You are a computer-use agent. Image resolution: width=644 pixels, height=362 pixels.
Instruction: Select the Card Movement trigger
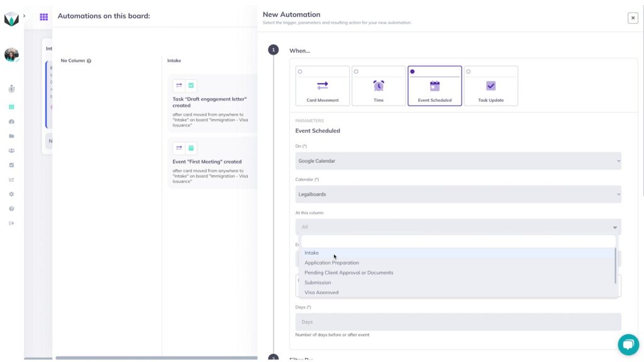click(x=322, y=86)
